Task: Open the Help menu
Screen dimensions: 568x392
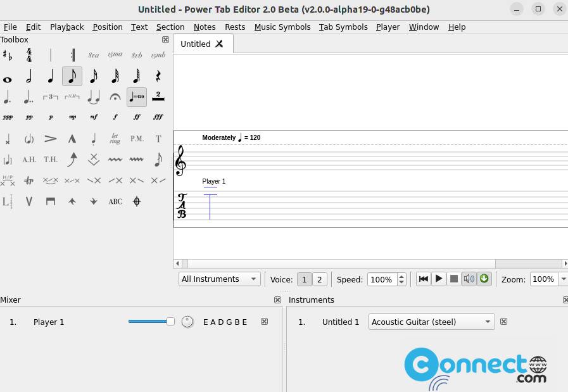Action: tap(457, 27)
